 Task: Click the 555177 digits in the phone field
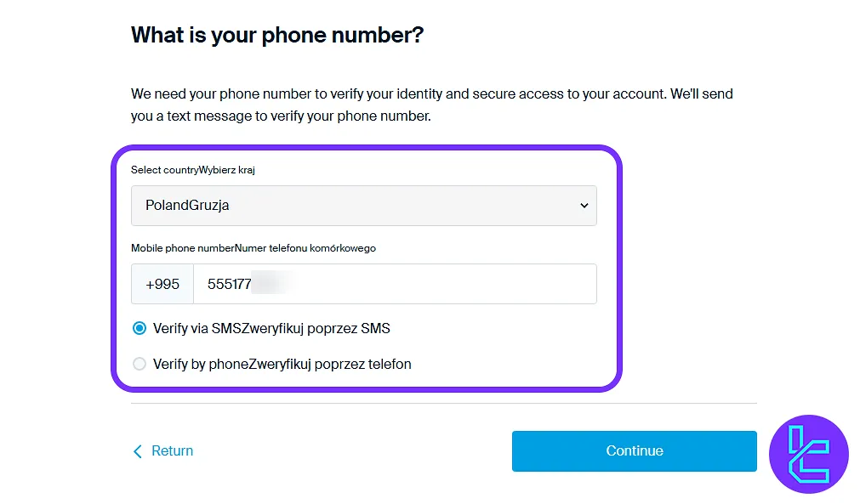coord(230,284)
